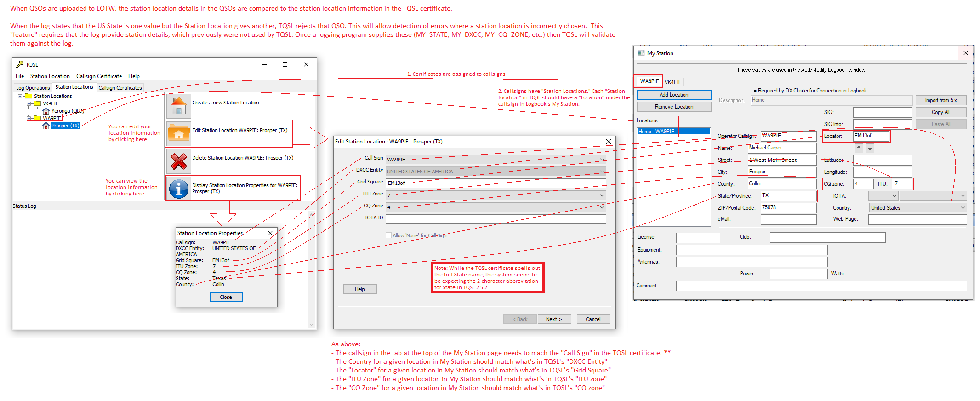Switch to the Callsign Certificates tab
Image resolution: width=980 pixels, height=401 pixels.
point(120,88)
